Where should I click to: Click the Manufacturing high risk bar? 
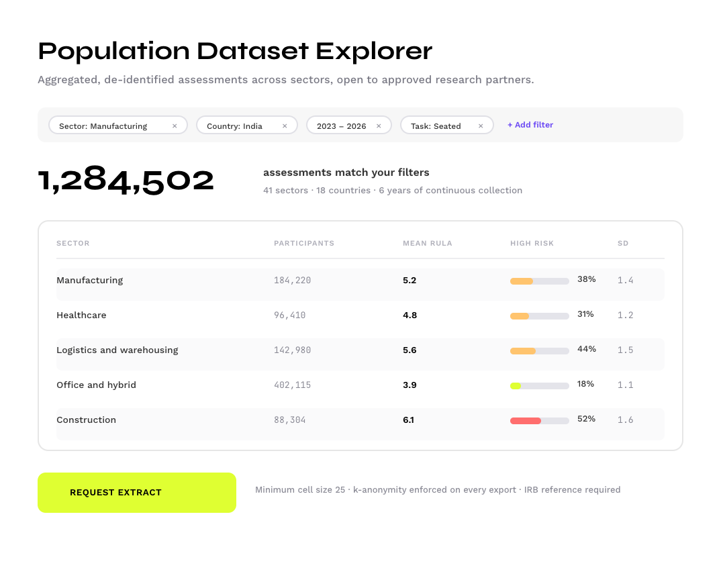pyautogui.click(x=540, y=281)
